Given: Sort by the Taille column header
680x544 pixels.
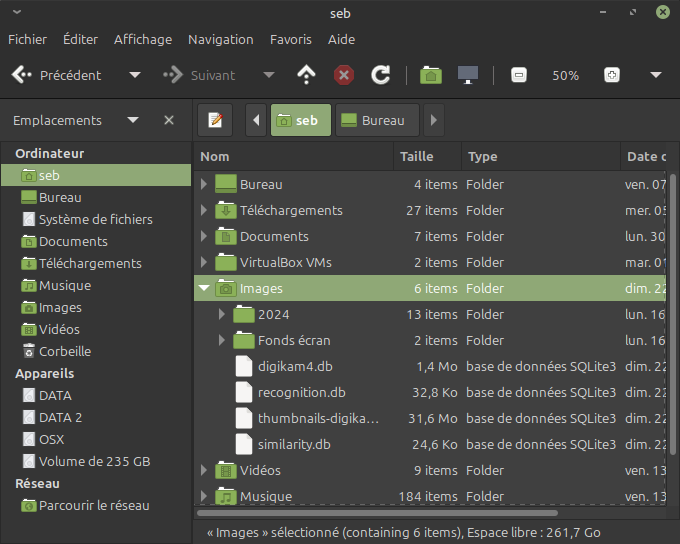Looking at the screenshot, I should click(417, 156).
